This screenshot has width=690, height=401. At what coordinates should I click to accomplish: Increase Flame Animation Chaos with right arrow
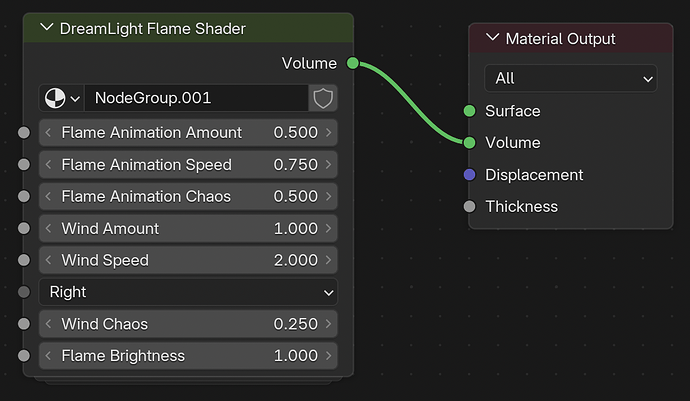(328, 196)
